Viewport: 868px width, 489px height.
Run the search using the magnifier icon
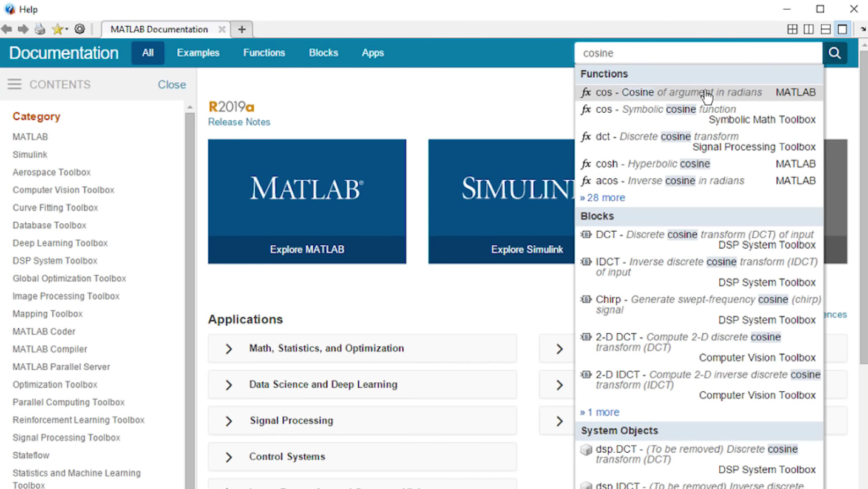pos(835,53)
